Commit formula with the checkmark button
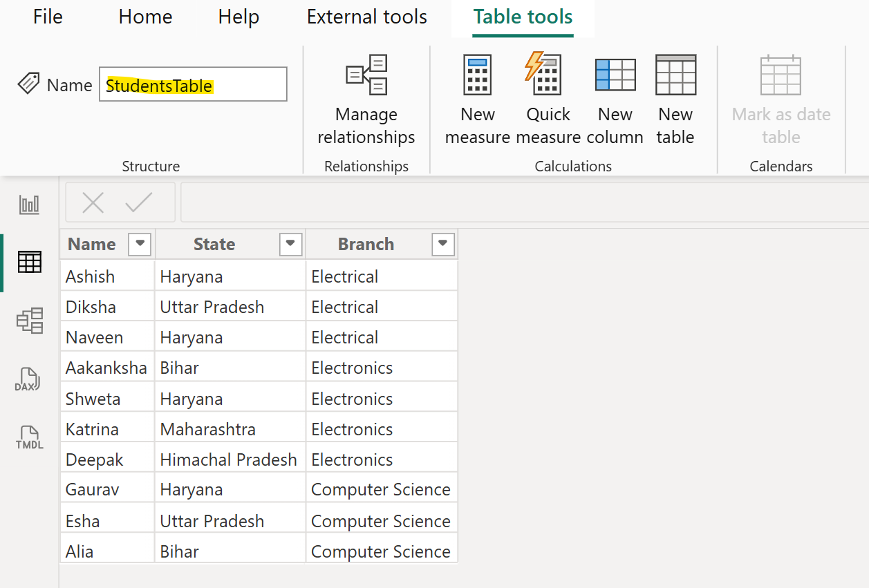Viewport: 869px width, 588px height. [x=138, y=202]
